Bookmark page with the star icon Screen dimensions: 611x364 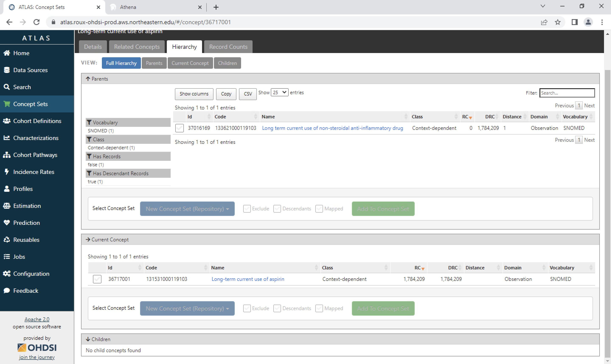[x=558, y=22]
